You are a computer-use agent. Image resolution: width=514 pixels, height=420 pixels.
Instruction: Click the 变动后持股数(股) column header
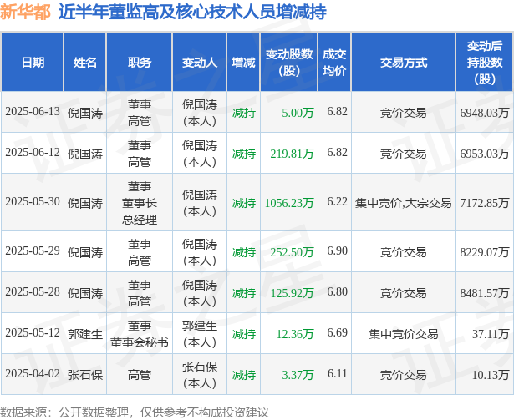tap(485, 63)
